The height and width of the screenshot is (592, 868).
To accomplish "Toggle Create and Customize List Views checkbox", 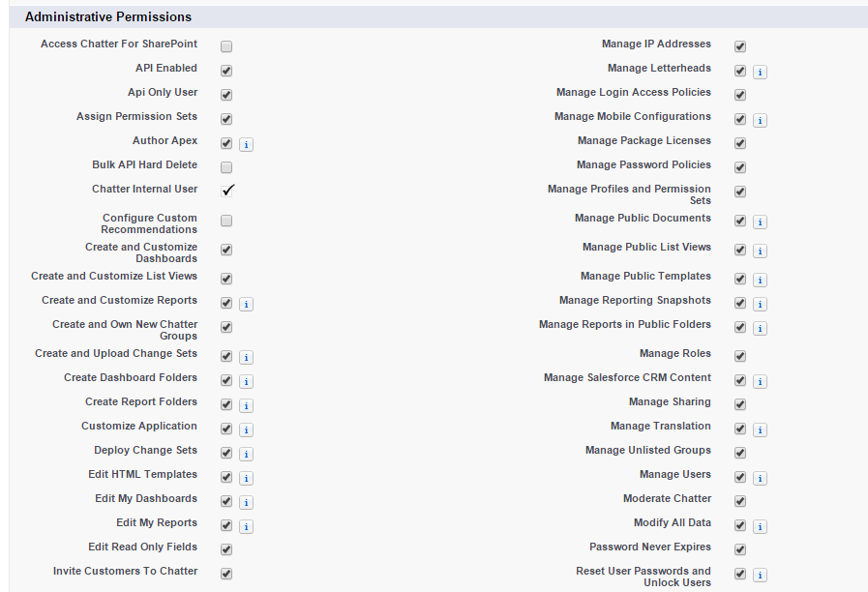I will [x=226, y=279].
